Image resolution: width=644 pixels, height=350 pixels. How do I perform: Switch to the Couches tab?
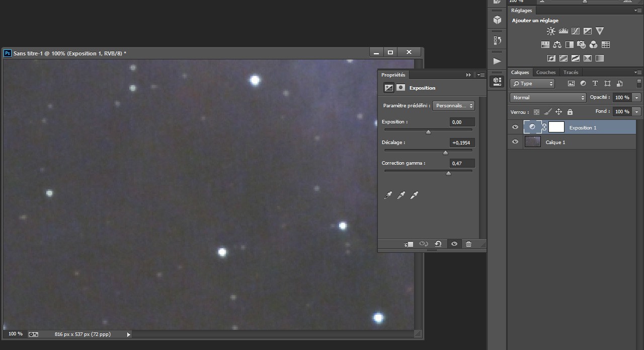click(546, 73)
